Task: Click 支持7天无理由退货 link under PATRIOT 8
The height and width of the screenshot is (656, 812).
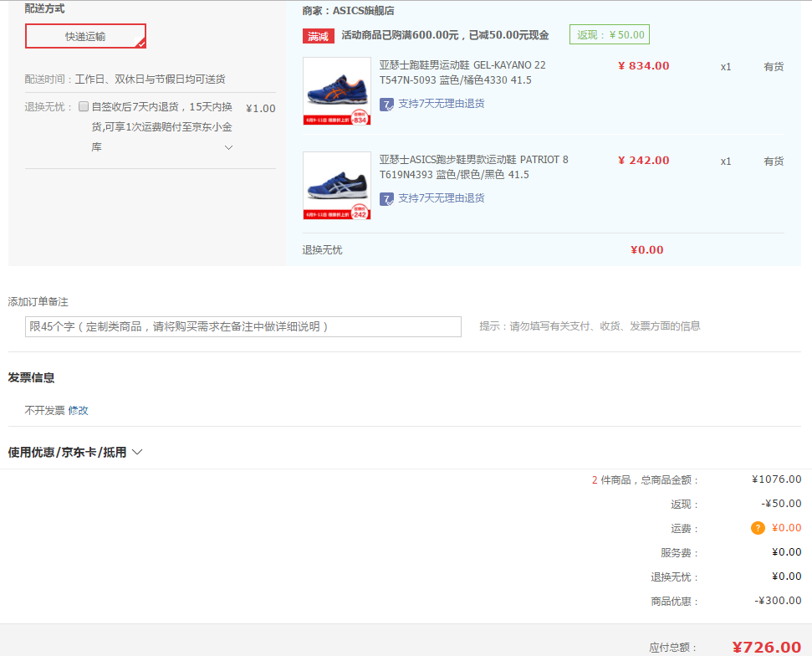Action: click(x=442, y=198)
